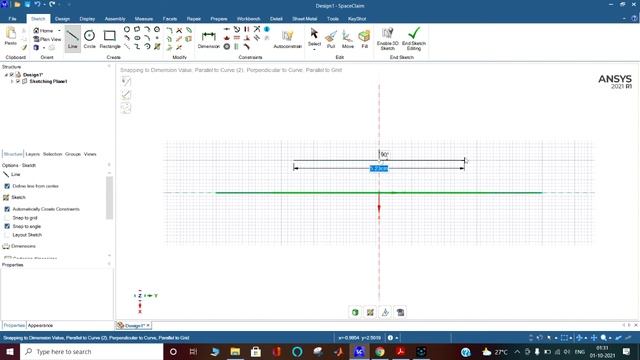Enable Snap to grid checkbox
The width and height of the screenshot is (640, 360).
click(x=7, y=218)
